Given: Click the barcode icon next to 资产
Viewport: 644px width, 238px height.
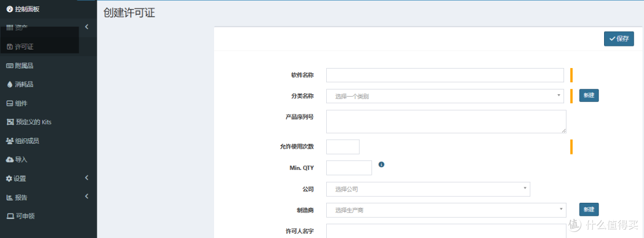Looking at the screenshot, I should tap(10, 27).
